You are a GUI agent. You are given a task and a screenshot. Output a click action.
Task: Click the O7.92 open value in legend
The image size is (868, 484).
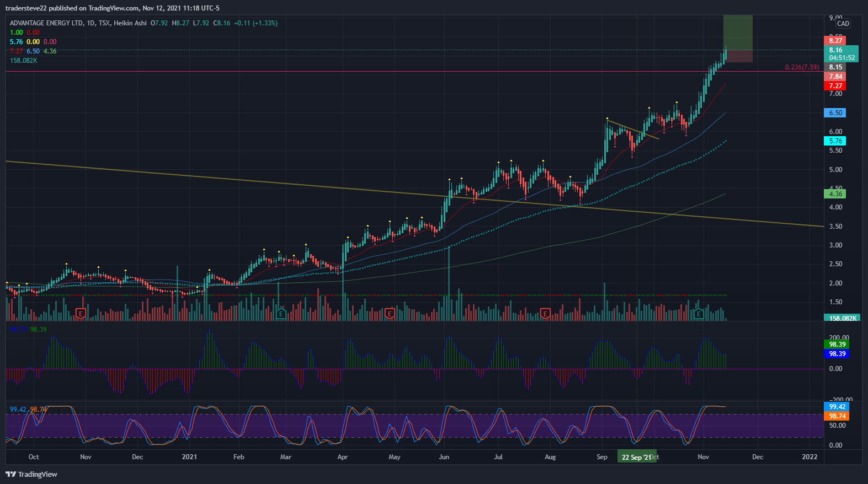click(x=159, y=23)
